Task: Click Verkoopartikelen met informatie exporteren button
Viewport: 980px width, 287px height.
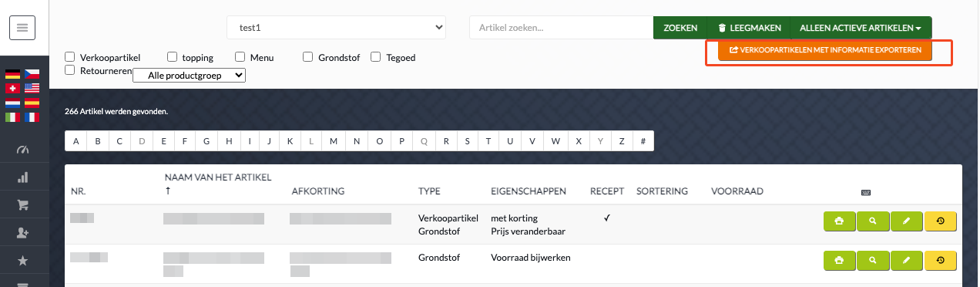Action: pos(824,51)
